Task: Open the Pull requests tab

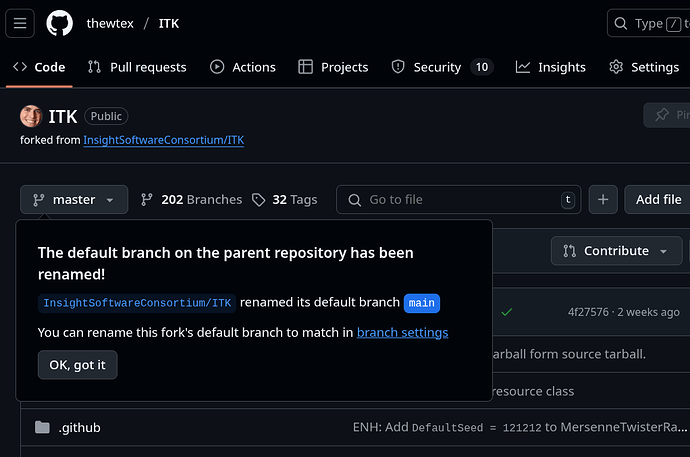Action: pyautogui.click(x=137, y=67)
